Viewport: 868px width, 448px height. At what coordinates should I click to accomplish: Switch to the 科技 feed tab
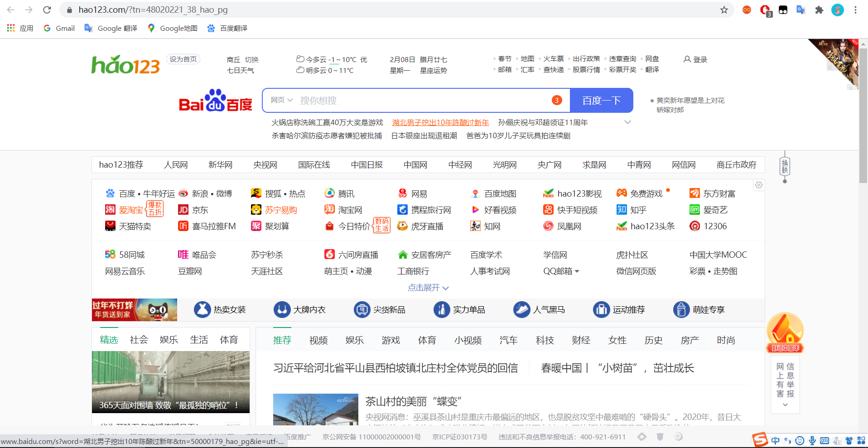(x=545, y=340)
